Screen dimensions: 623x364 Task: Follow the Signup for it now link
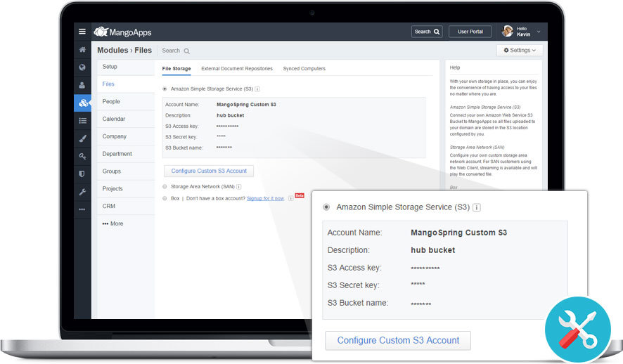pos(265,198)
